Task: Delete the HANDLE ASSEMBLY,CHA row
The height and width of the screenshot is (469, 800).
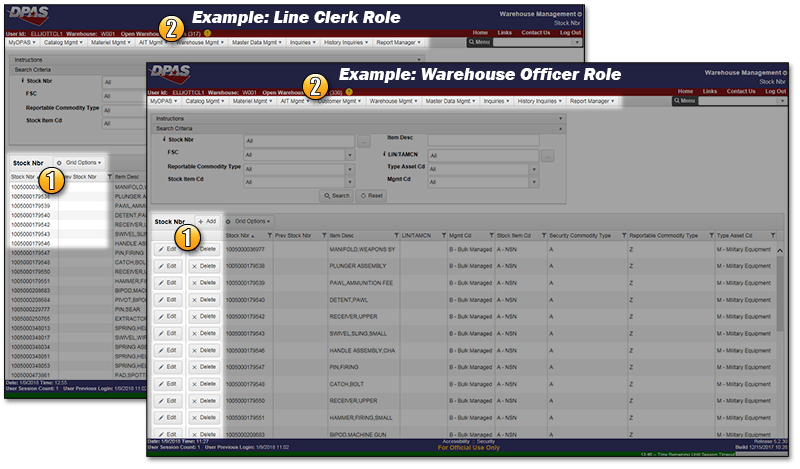Action: 204,350
